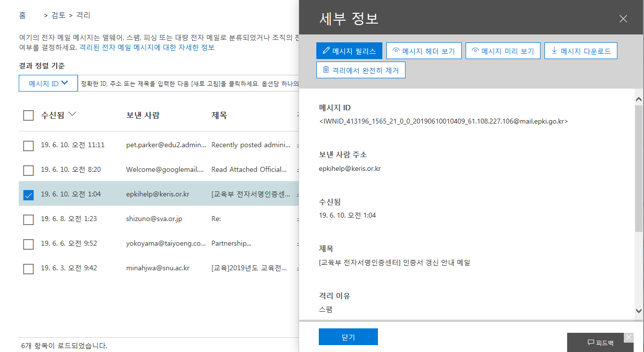Toggle the select-all checkbox in table header
This screenshot has height=352, width=644.
29,116
